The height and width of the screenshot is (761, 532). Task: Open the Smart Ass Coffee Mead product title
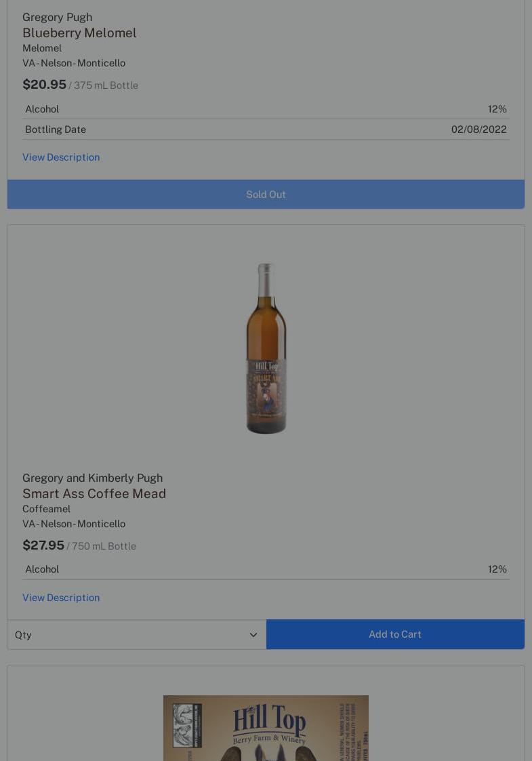point(94,493)
